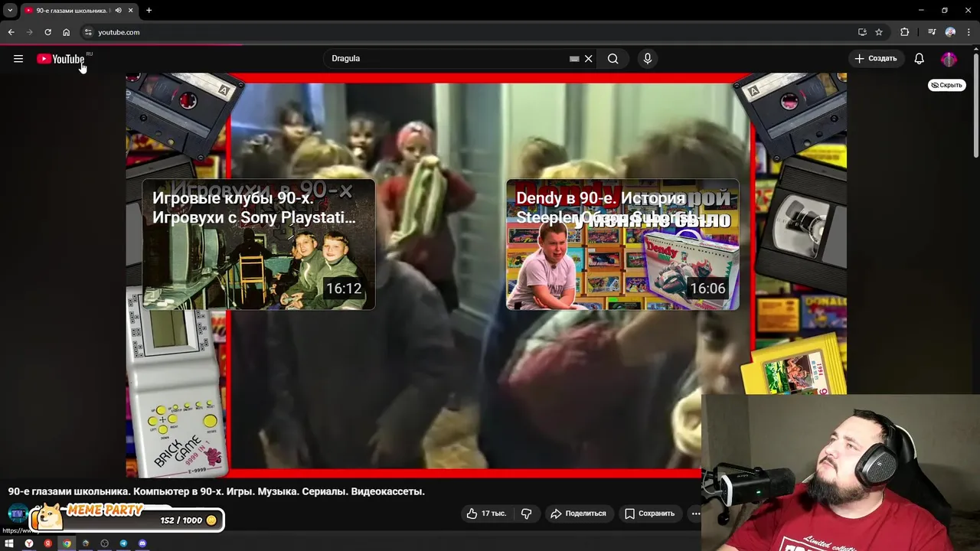Close the 90-е глазами школьника tab
The height and width of the screenshot is (551, 980).
click(130, 10)
